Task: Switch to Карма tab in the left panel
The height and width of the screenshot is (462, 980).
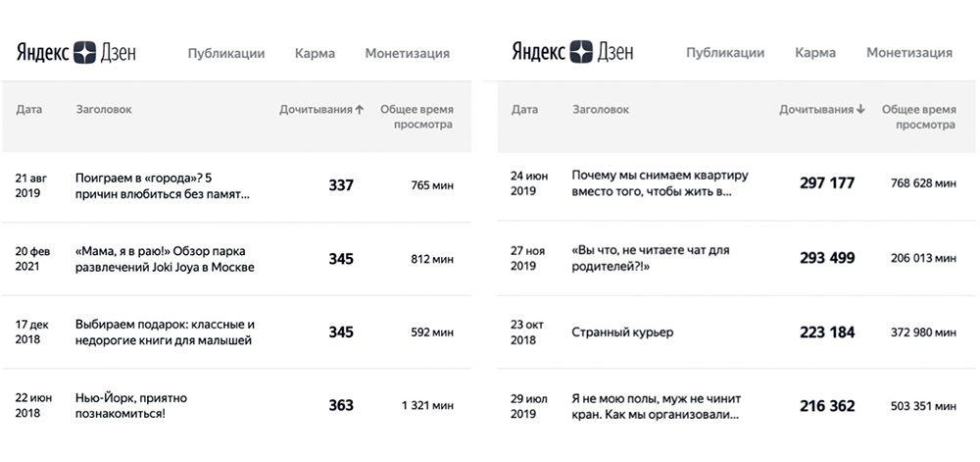Action: click(315, 53)
